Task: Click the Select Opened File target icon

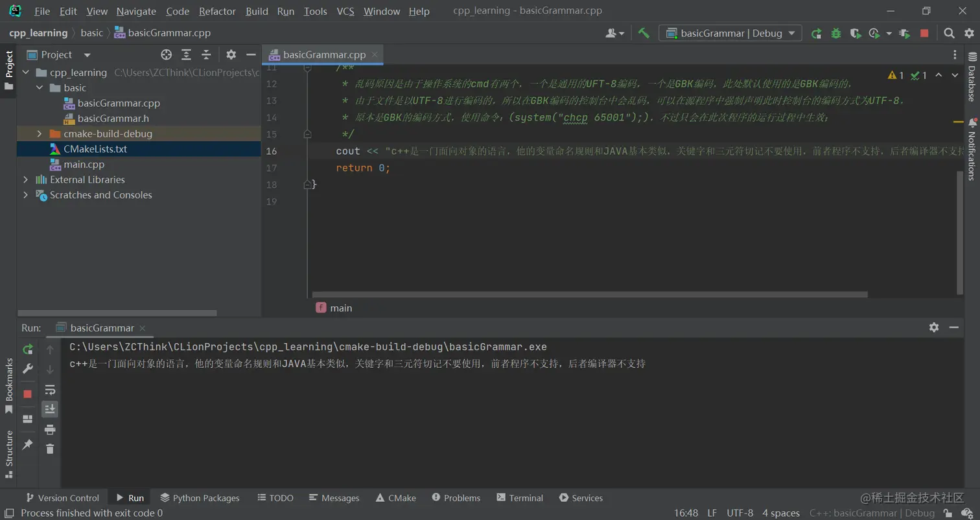Action: 167,54
